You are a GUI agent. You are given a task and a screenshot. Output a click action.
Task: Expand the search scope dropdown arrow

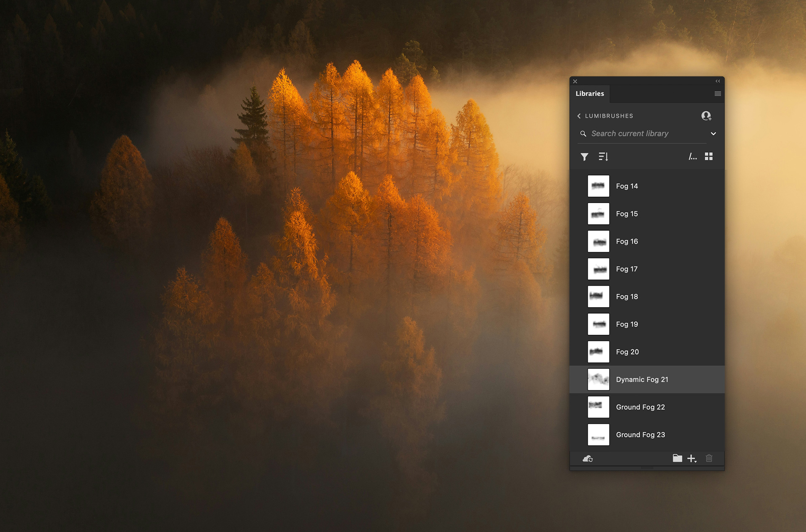click(713, 134)
